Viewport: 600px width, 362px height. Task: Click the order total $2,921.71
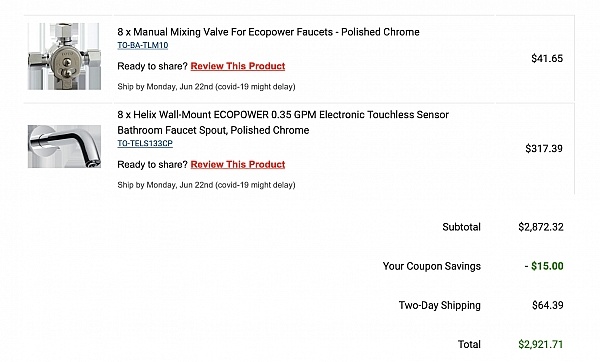pos(541,344)
